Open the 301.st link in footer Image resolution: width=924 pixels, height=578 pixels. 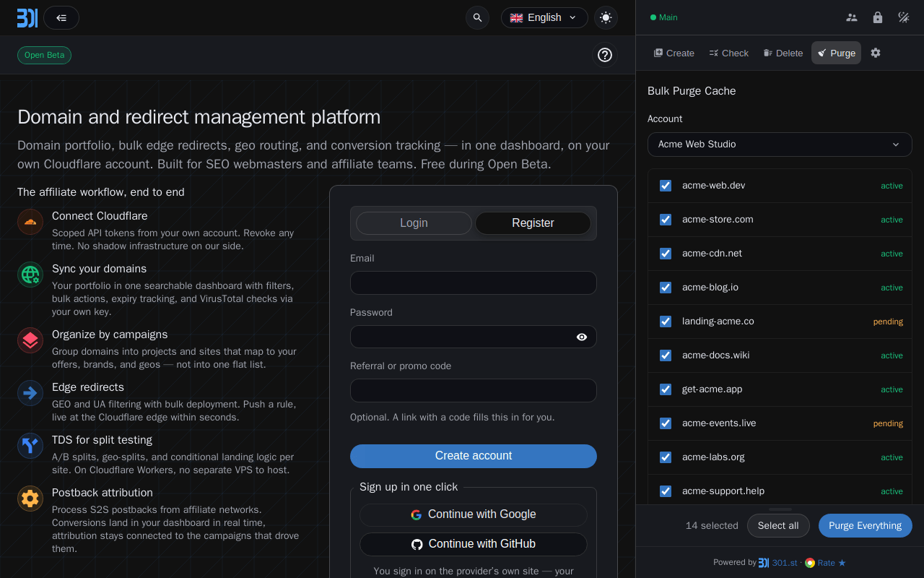click(777, 563)
